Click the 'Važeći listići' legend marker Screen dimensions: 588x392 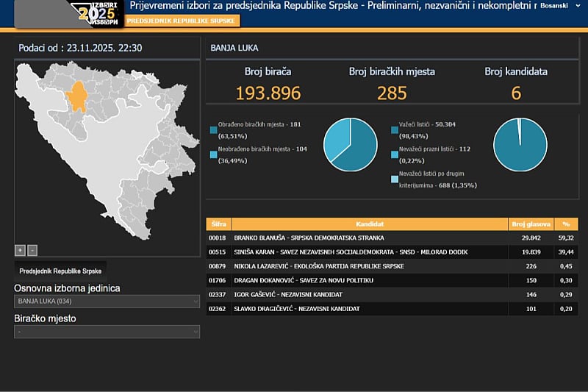point(395,130)
